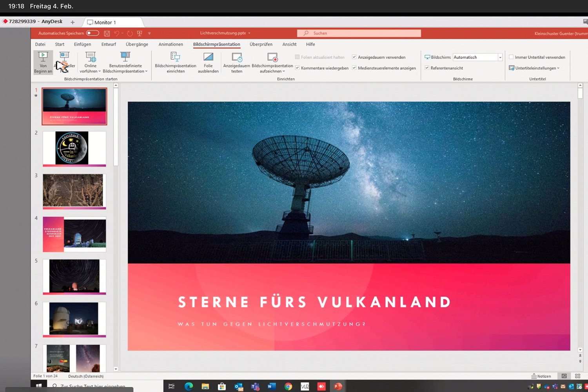Open Microsoft Edge from taskbar
Viewport: 588px width, 392px height.
189,387
